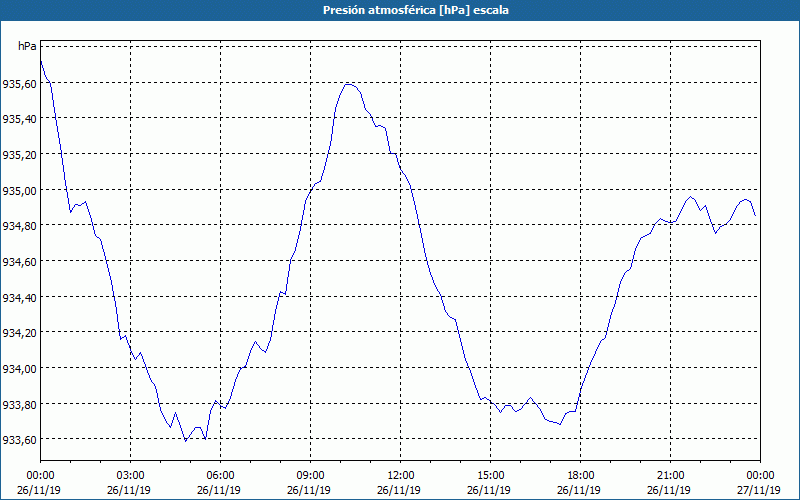
Task: Select the 935,60 y-axis value
Action: coord(19,83)
